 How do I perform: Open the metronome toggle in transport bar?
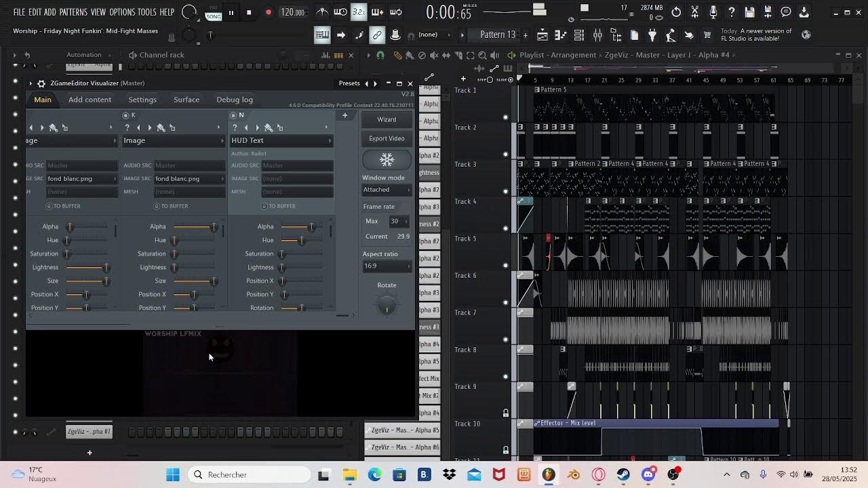click(322, 12)
